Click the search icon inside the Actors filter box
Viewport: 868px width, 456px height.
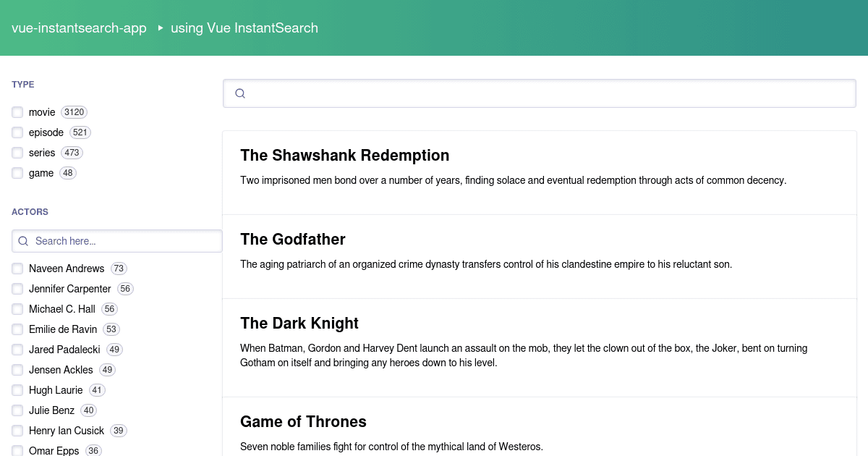tap(22, 240)
